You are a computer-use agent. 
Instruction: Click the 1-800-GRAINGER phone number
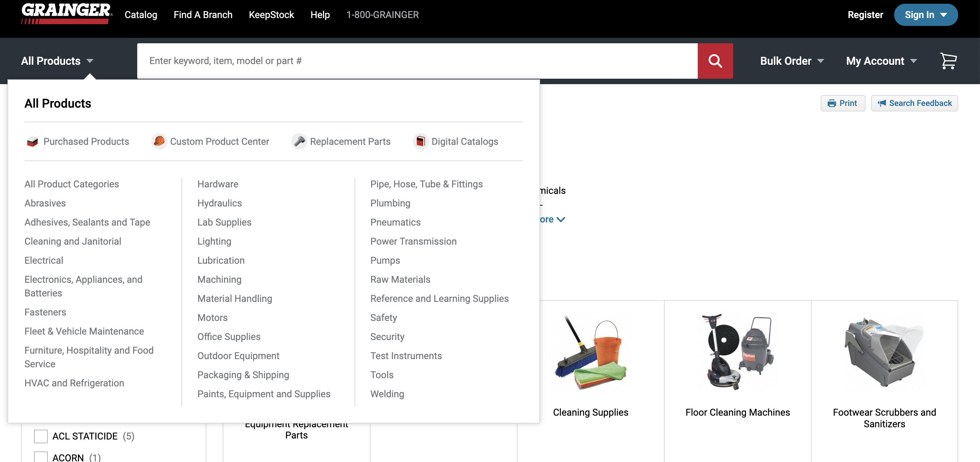click(x=382, y=15)
